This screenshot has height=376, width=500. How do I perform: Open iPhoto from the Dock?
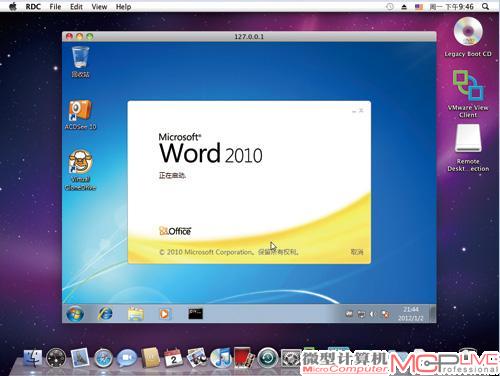[x=197, y=358]
